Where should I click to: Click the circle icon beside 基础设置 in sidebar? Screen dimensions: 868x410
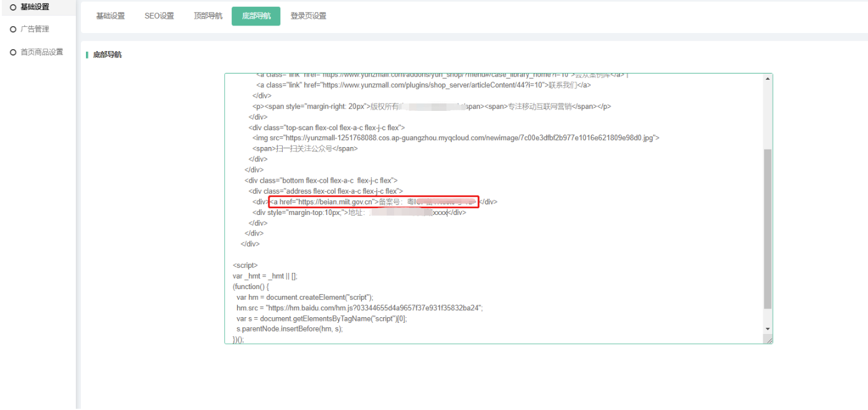pyautogui.click(x=13, y=7)
